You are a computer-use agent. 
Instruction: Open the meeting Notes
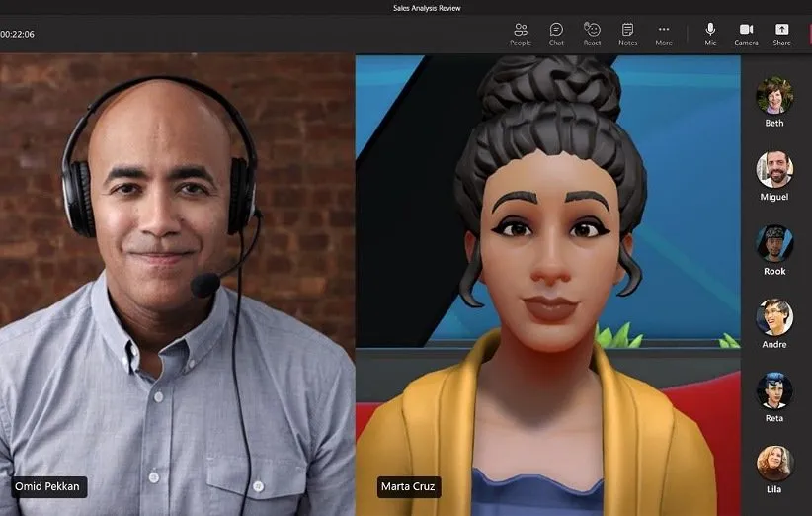click(627, 34)
